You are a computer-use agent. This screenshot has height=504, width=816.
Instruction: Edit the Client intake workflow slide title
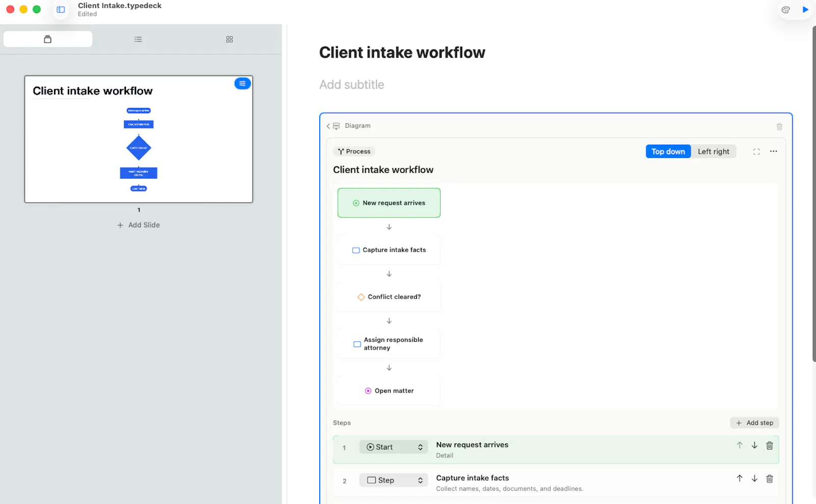click(402, 52)
